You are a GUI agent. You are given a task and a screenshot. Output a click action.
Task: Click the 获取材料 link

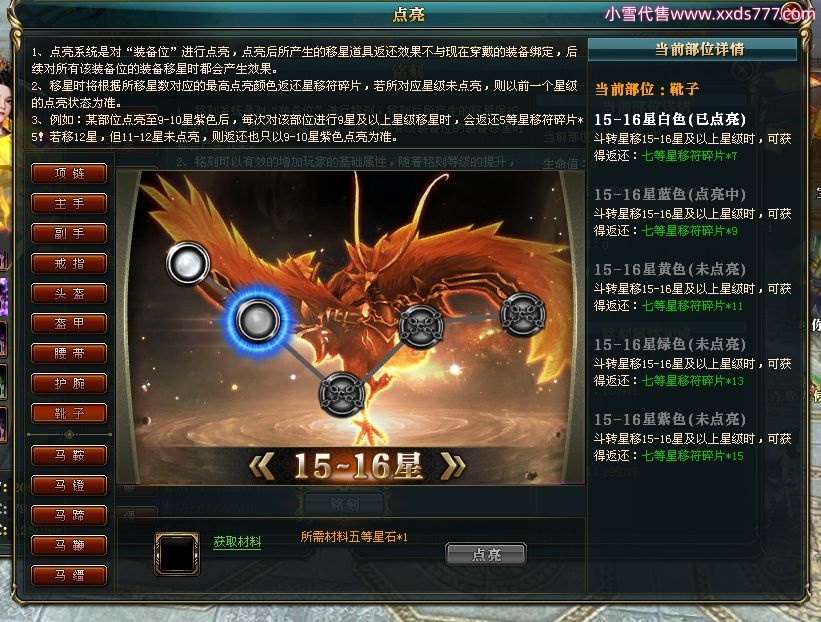(237, 541)
